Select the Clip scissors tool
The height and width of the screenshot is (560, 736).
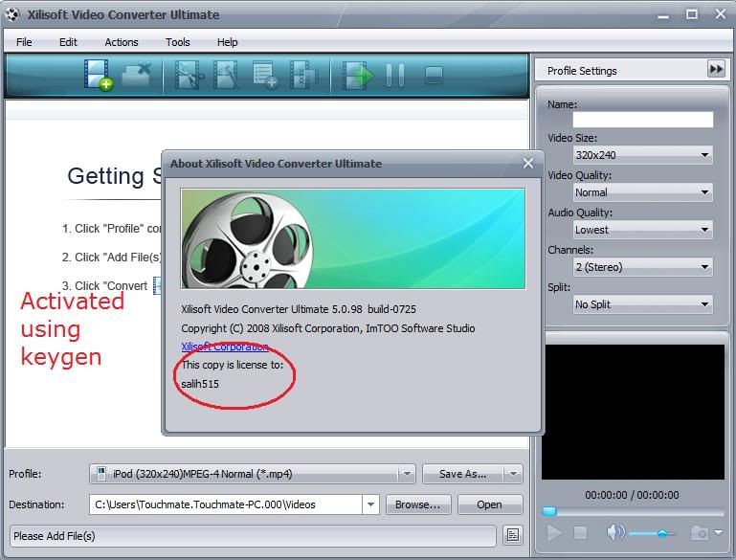[x=190, y=76]
